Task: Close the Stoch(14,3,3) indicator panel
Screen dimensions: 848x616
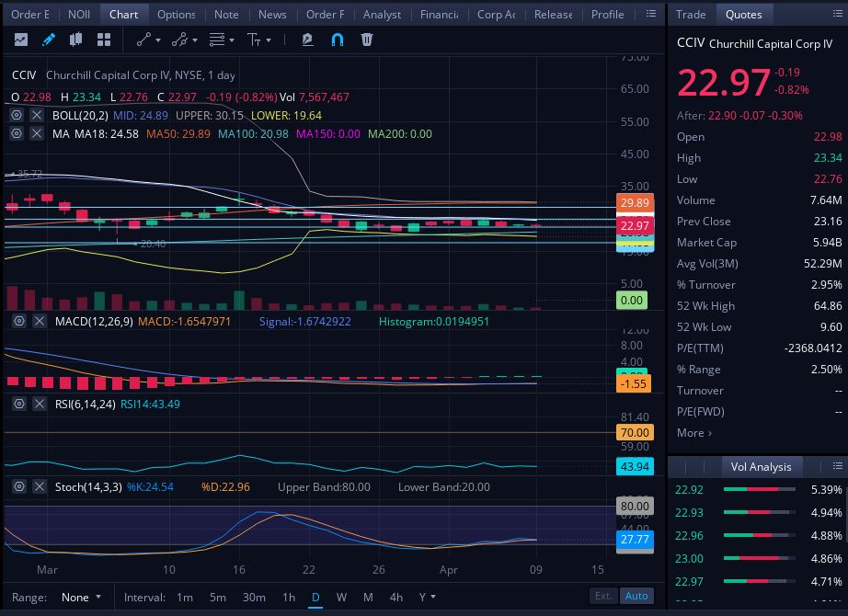Action: pyautogui.click(x=40, y=486)
